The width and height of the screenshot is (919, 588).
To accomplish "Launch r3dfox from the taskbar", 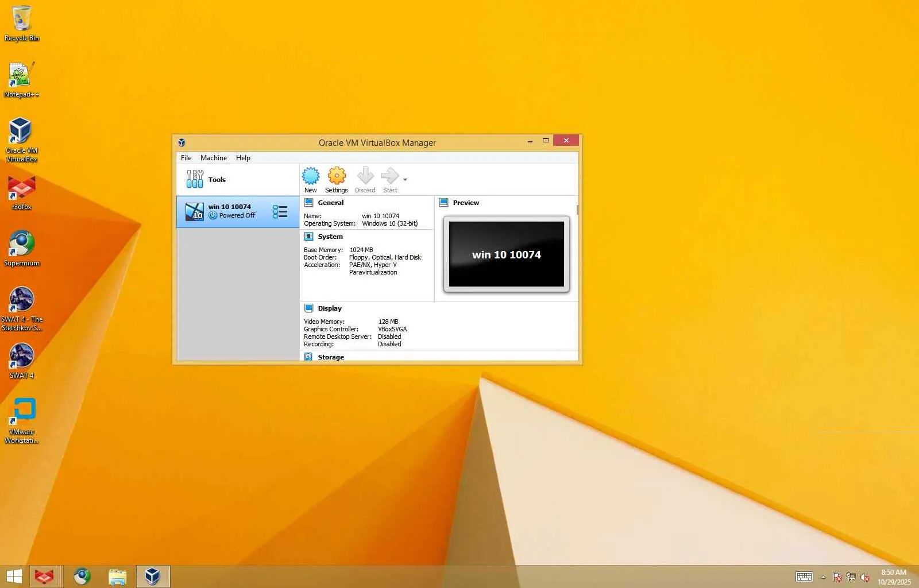I will pos(44,577).
